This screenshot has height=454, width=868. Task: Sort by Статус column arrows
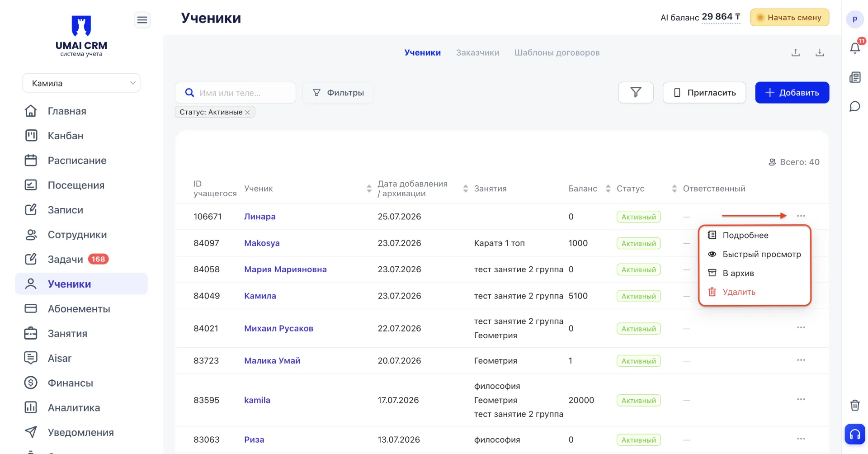tap(675, 189)
